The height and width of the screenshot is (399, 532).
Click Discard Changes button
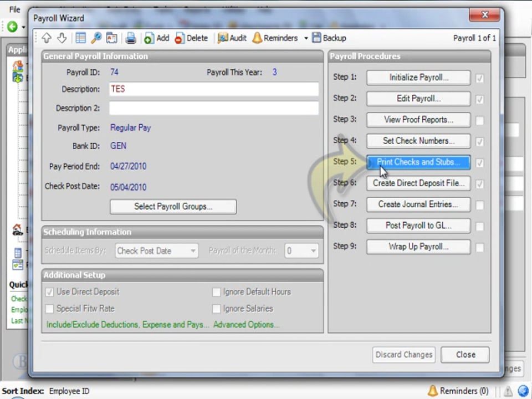pos(404,355)
